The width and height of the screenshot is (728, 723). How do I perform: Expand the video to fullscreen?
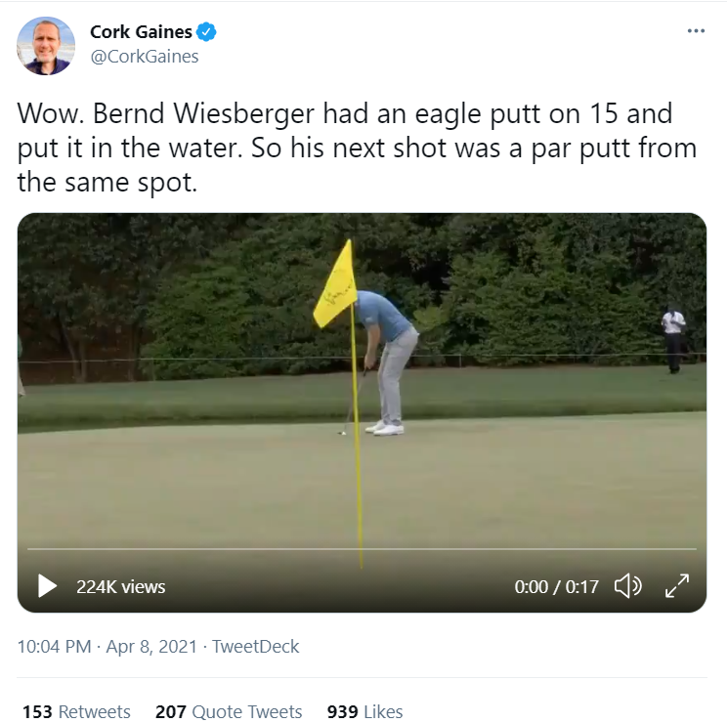(x=677, y=586)
